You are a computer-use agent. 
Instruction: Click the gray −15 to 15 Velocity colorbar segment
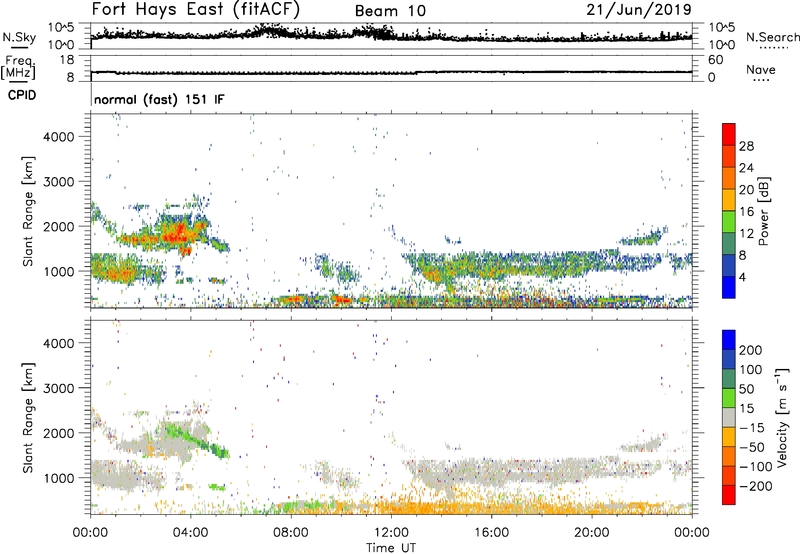point(729,417)
